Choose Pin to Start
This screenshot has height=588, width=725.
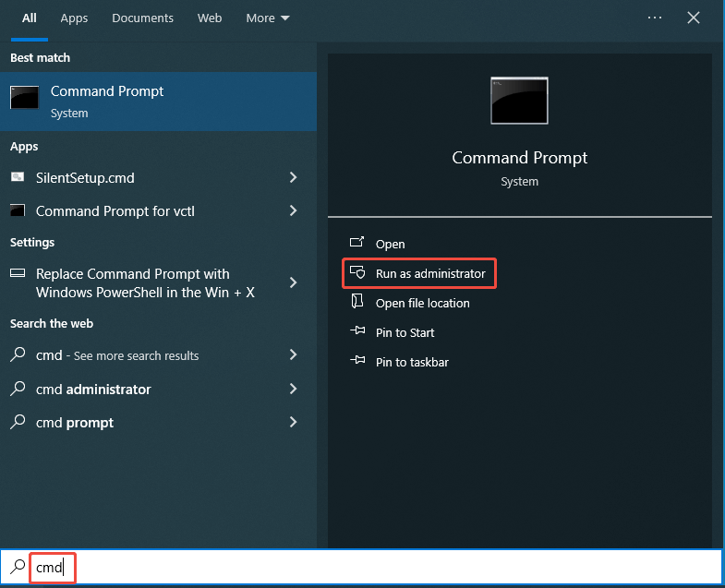[x=405, y=333]
